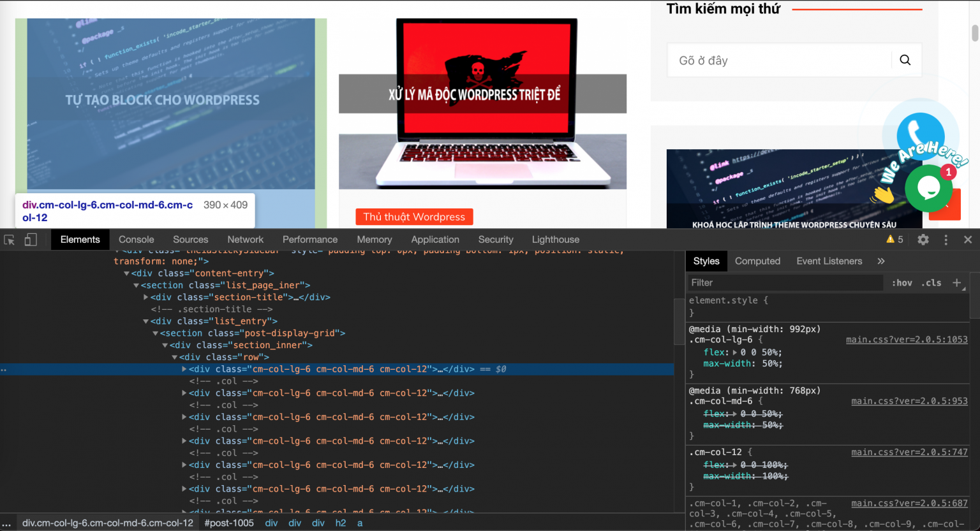The width and height of the screenshot is (980, 531).
Task: Collapse the section post-display-grid node
Action: coord(155,333)
